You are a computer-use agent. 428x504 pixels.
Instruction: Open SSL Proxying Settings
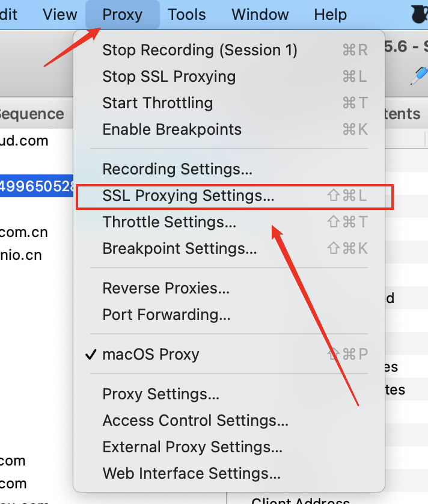pyautogui.click(x=188, y=195)
